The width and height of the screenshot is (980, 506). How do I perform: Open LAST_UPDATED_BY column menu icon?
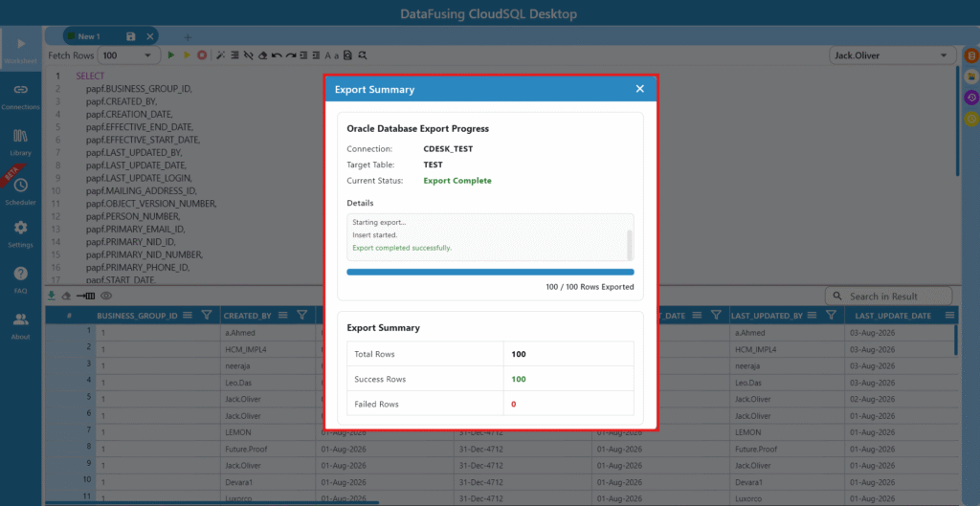click(812, 316)
